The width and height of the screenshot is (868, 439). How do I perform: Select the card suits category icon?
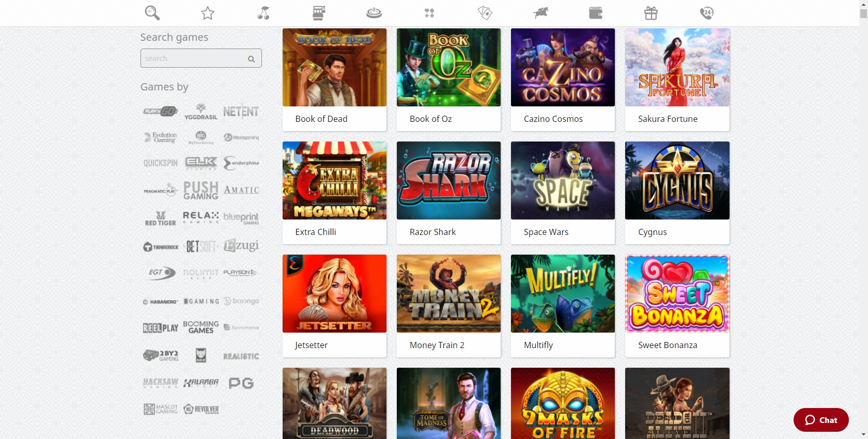[429, 13]
